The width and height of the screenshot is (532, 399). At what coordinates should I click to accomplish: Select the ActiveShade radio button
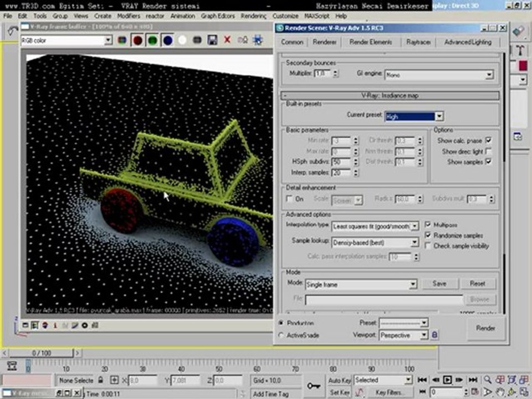click(x=281, y=335)
